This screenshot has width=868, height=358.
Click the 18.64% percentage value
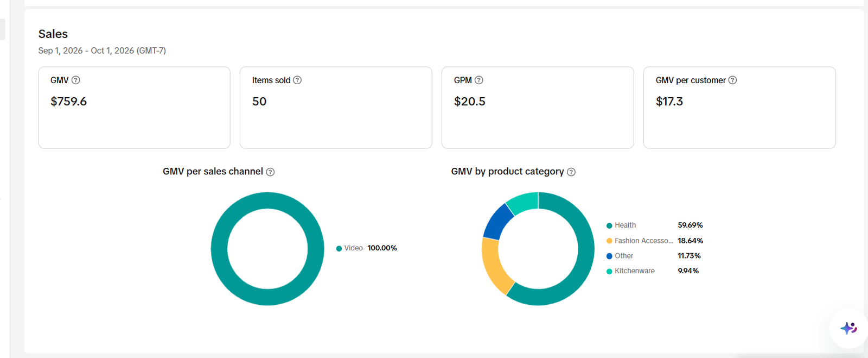click(691, 241)
